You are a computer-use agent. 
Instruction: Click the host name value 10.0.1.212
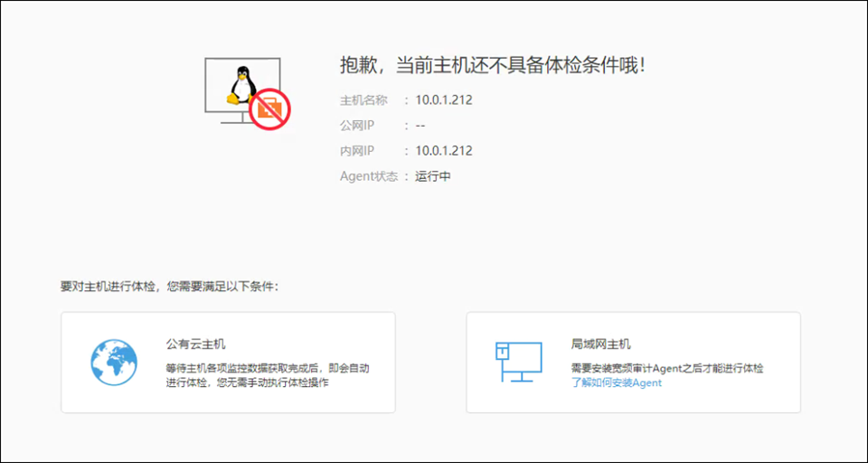click(x=443, y=100)
